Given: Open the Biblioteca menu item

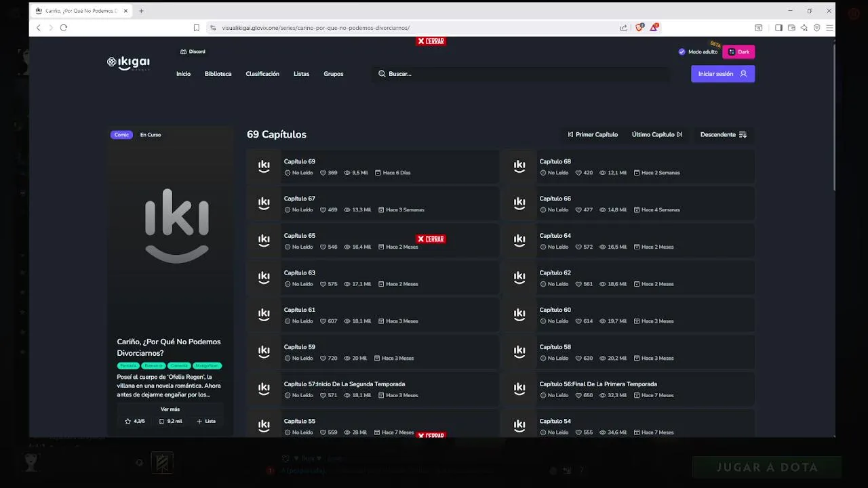Looking at the screenshot, I should pos(218,74).
